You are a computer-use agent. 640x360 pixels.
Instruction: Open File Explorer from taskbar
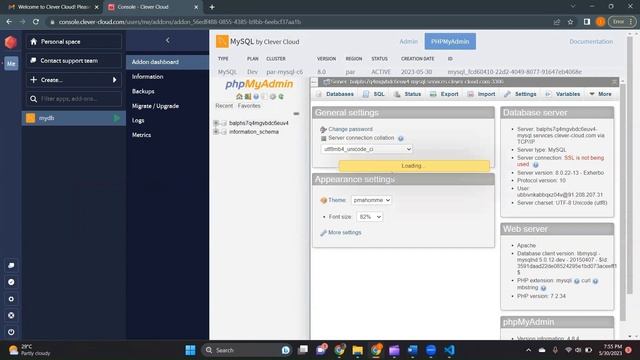(x=358, y=350)
